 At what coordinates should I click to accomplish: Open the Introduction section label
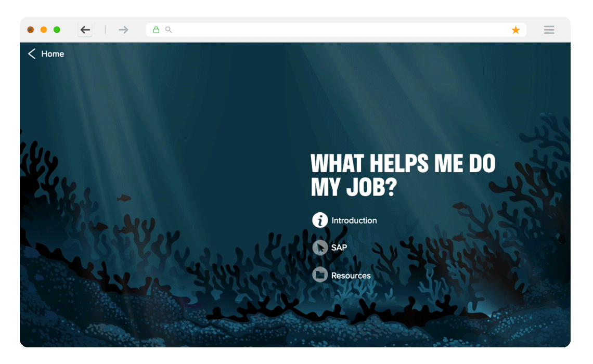pos(354,220)
